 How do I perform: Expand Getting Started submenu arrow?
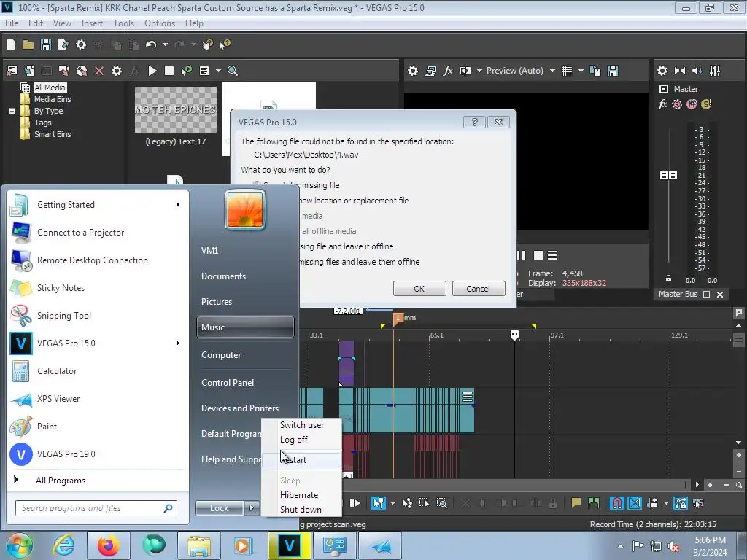coord(178,204)
